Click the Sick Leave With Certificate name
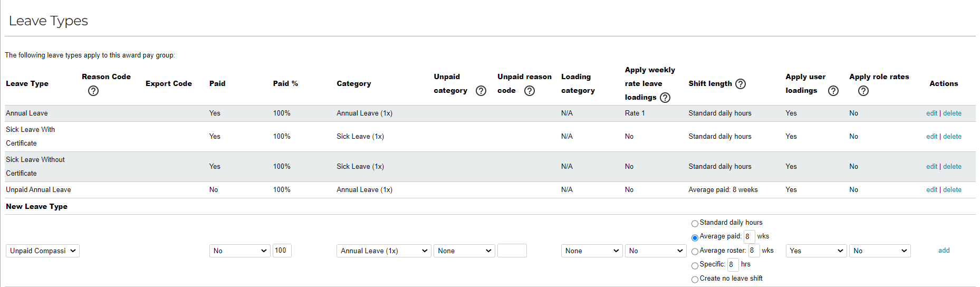980x287 pixels. [30, 137]
